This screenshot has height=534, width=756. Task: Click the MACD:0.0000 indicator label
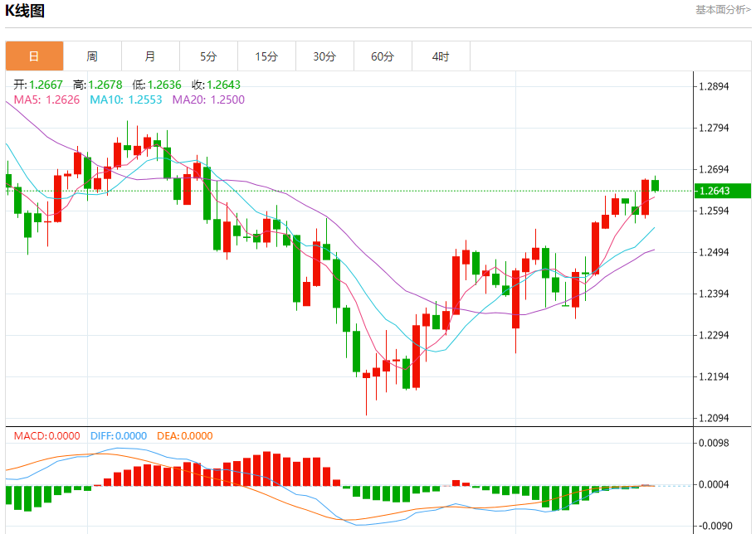click(x=46, y=436)
